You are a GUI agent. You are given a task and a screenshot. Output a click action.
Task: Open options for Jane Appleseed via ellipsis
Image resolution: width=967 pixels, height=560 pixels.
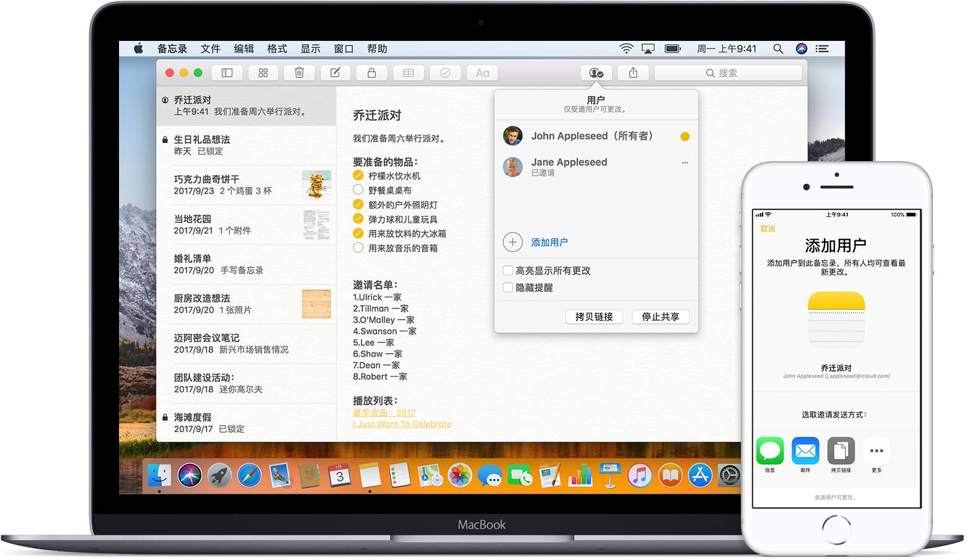coord(684,162)
